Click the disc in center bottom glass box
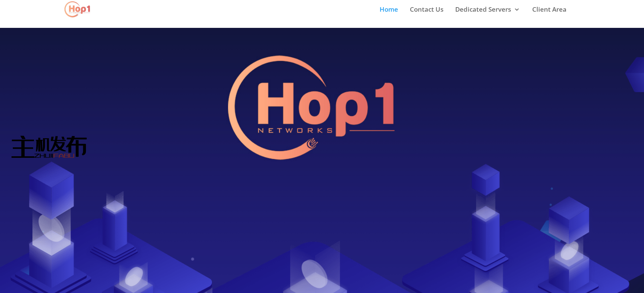Viewport: 644px width, 293px height. [x=314, y=274]
